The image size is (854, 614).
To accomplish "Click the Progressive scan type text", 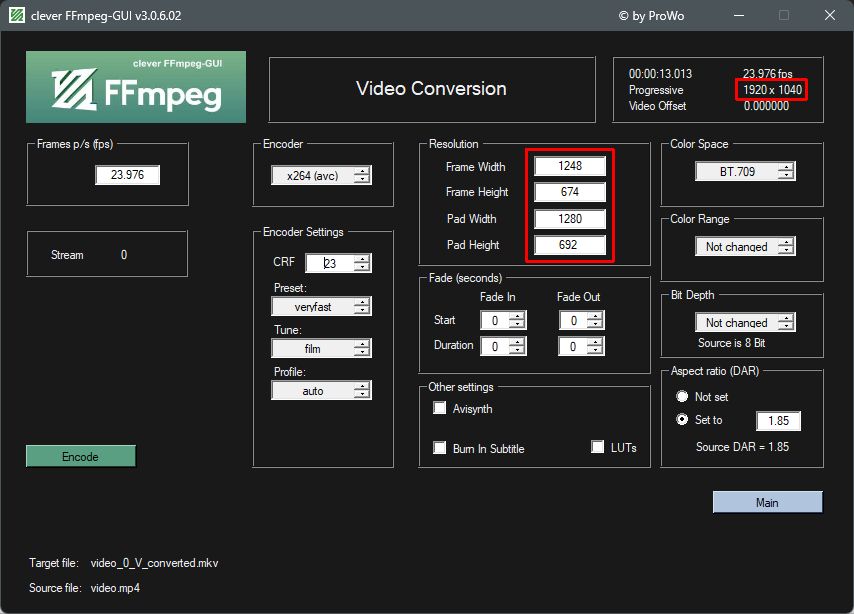I will [656, 90].
